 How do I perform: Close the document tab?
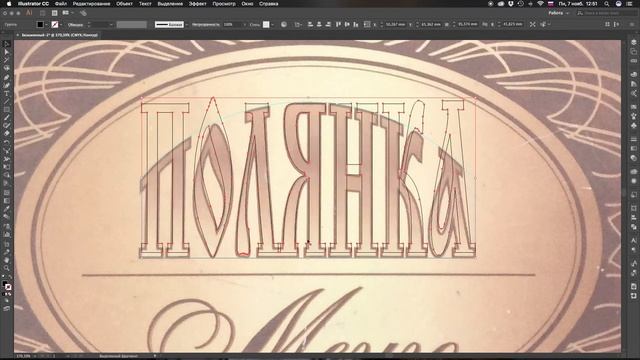coord(18,35)
